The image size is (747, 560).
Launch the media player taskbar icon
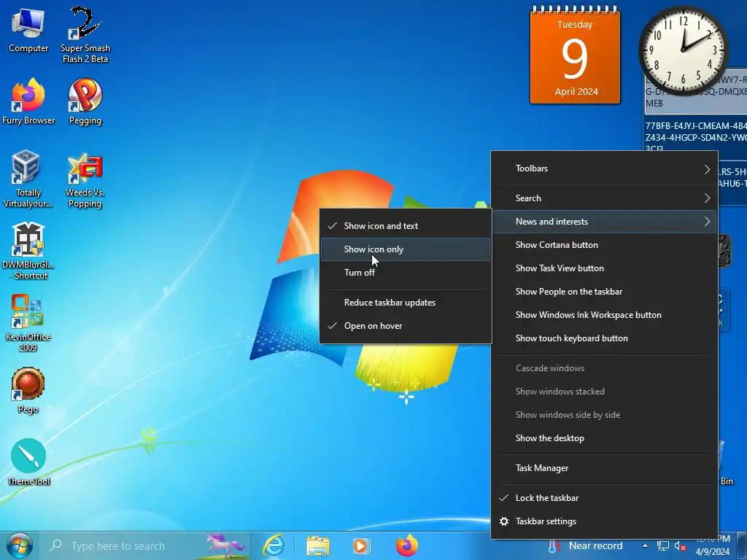[x=362, y=545]
